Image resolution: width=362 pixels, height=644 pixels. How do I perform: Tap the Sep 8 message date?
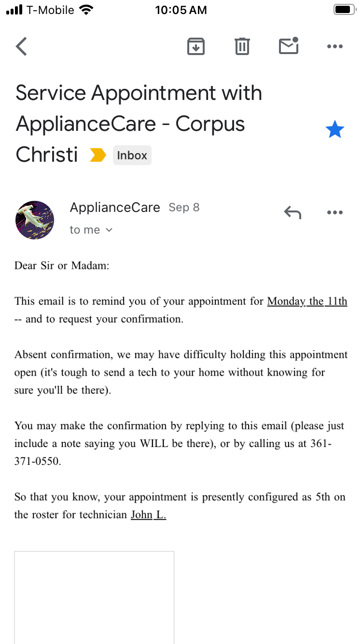(184, 208)
